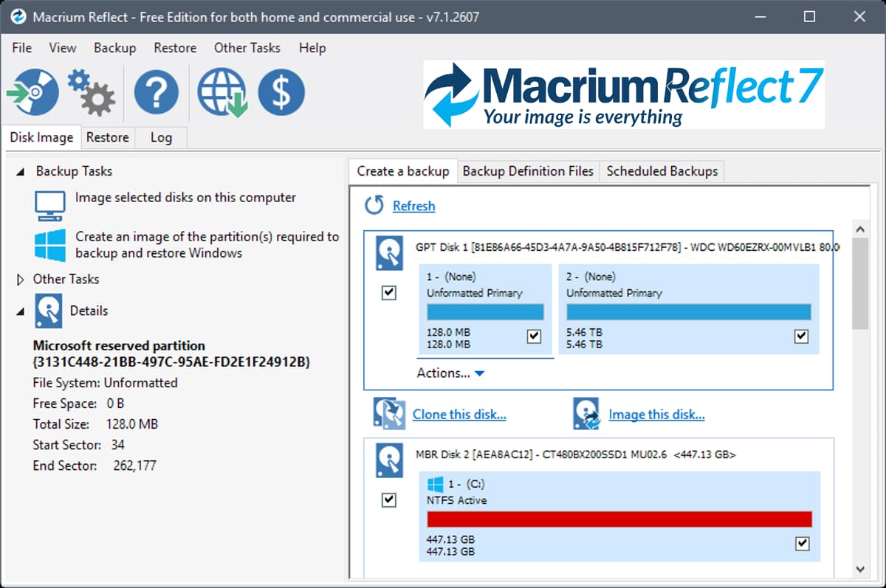The image size is (886, 588).
Task: Select the MBR Disk 2 drive icon
Action: (389, 460)
